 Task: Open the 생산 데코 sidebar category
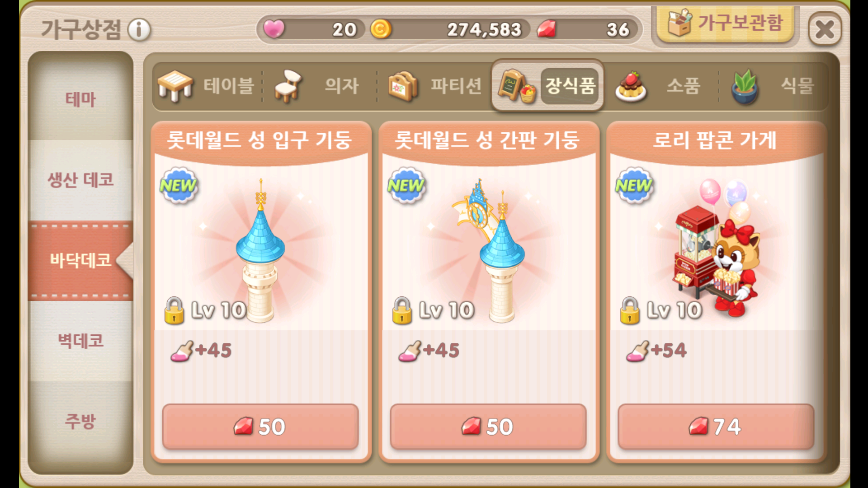80,180
